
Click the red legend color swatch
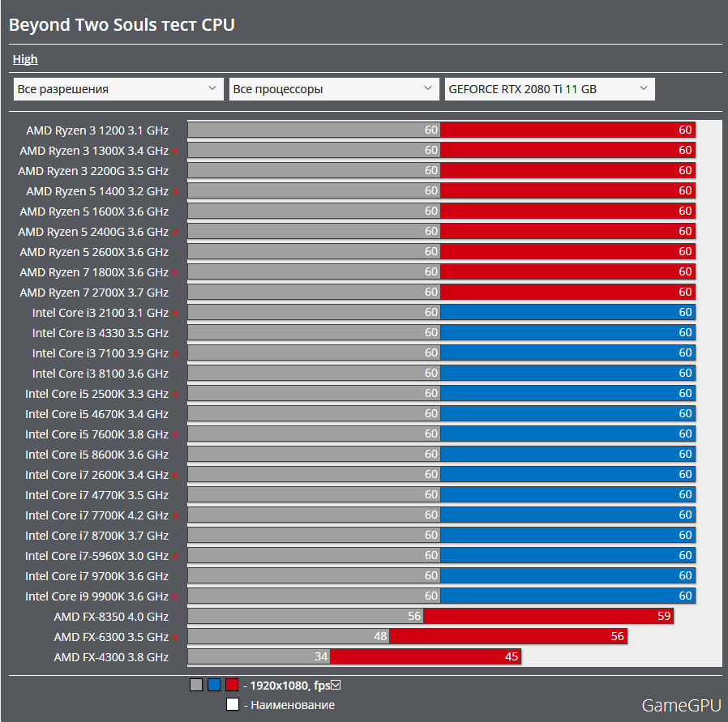[x=232, y=685]
